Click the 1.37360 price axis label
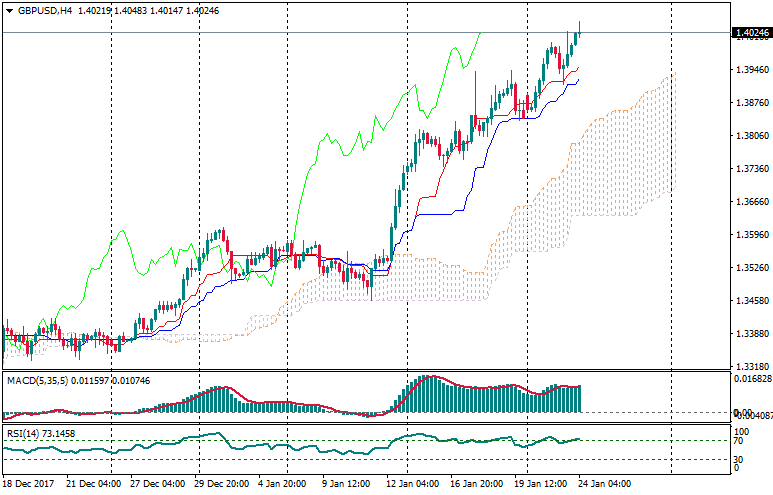 click(x=751, y=169)
